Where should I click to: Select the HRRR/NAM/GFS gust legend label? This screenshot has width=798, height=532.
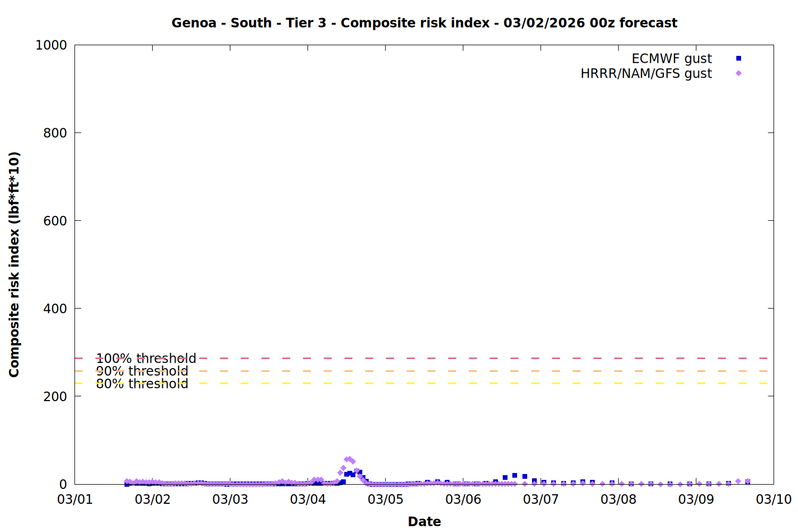(x=646, y=73)
